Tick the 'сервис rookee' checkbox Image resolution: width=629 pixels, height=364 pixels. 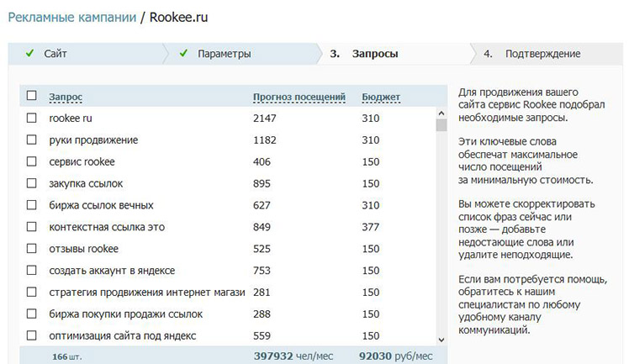pos(31,161)
